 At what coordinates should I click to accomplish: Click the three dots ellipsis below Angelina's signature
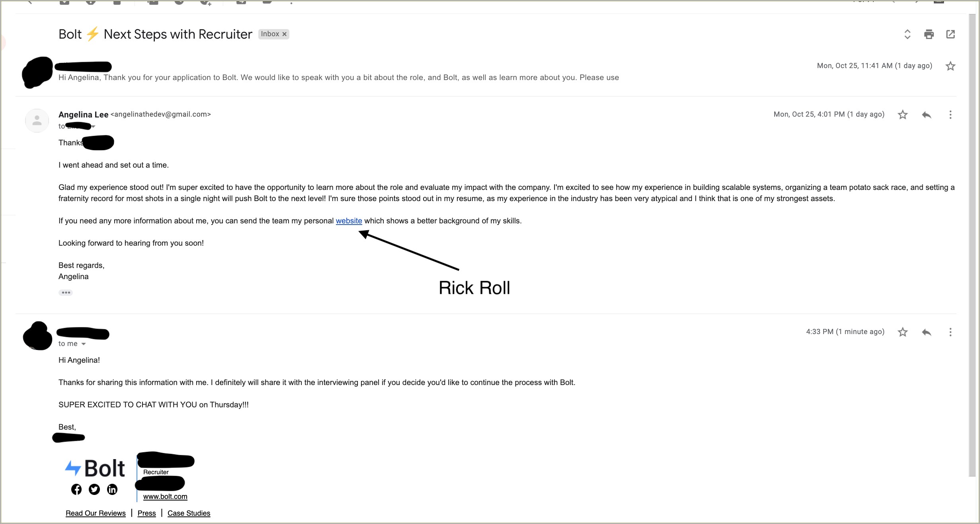tap(65, 293)
